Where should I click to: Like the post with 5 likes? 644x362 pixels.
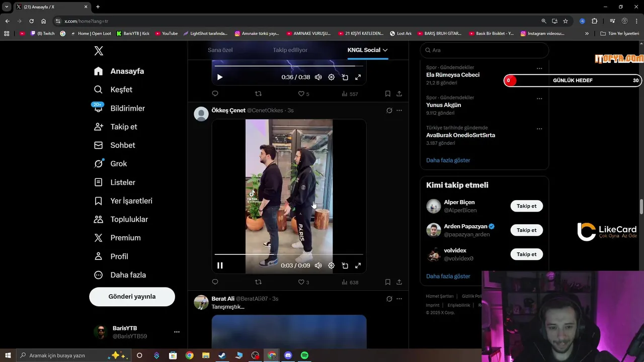click(x=303, y=94)
